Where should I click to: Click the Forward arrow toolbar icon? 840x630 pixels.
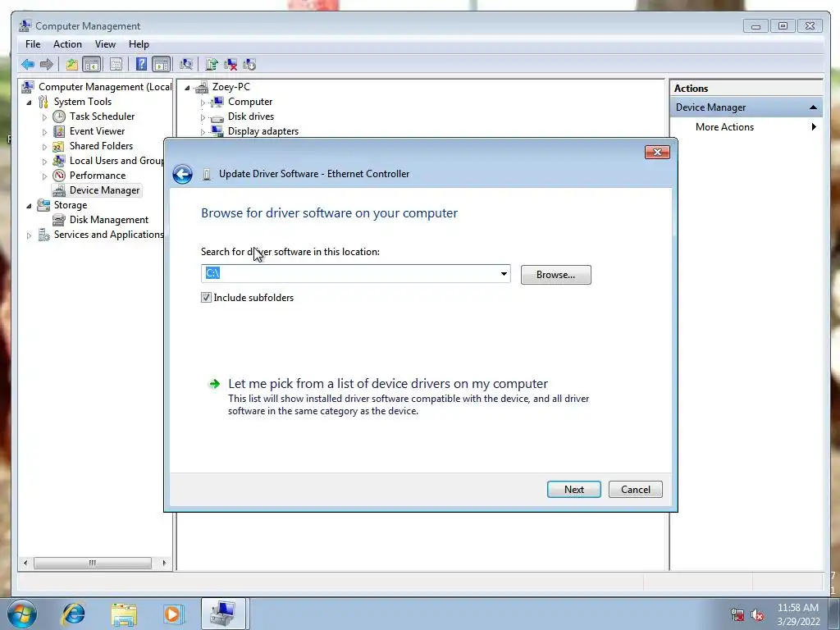(47, 65)
